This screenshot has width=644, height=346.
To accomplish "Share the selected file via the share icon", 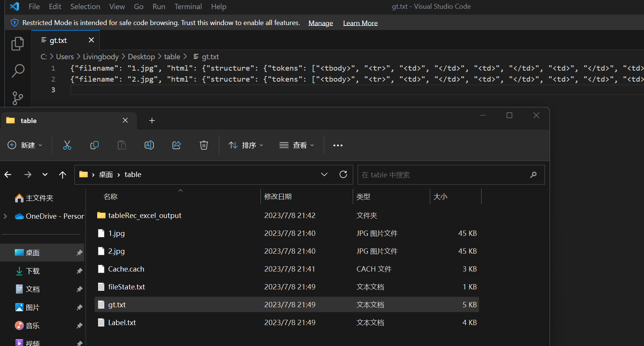I will 176,145.
